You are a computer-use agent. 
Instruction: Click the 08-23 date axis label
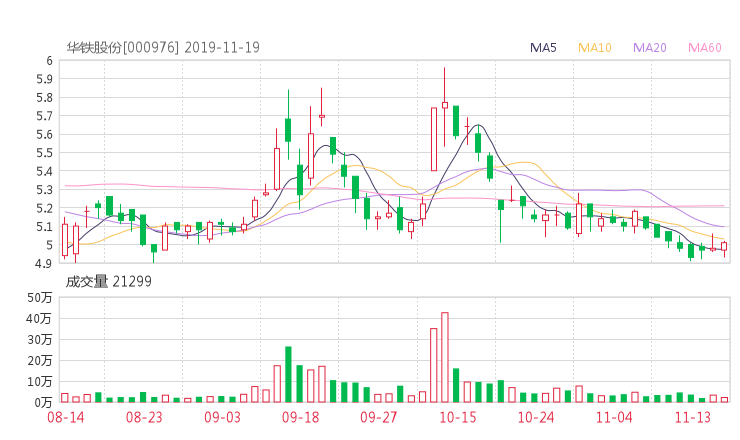click(x=144, y=417)
